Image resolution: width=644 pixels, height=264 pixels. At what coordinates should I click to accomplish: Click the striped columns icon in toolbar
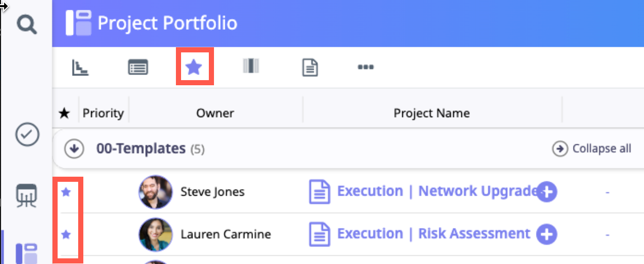pyautogui.click(x=251, y=66)
